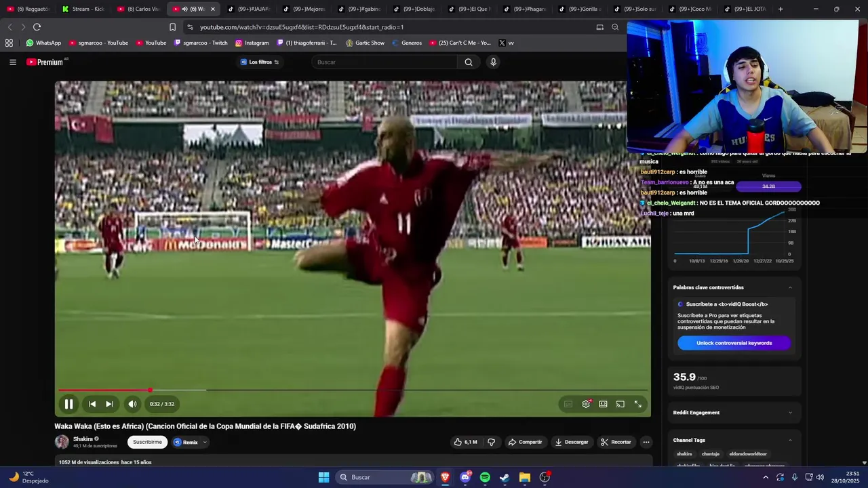Open the Gartic Show bookmark
Image resolution: width=868 pixels, height=488 pixels.
click(x=365, y=43)
